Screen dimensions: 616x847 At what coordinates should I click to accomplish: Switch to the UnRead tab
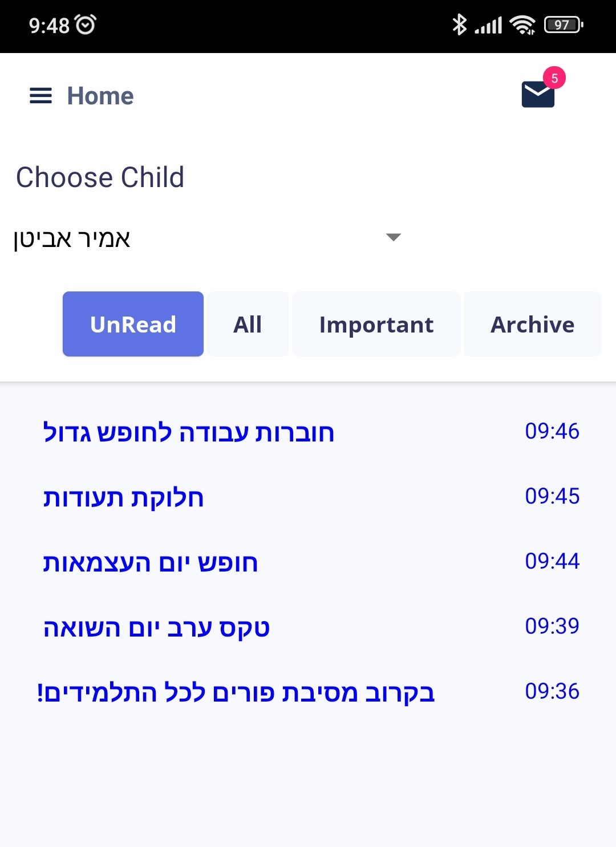coord(133,324)
